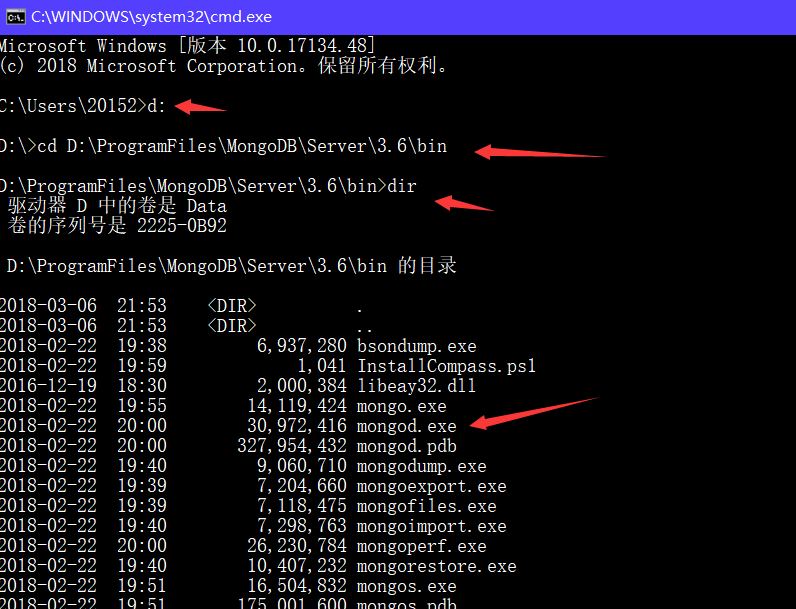Viewport: 796px width, 609px height.
Task: Click the first <DIR> entry for '.'
Action: pos(232,306)
